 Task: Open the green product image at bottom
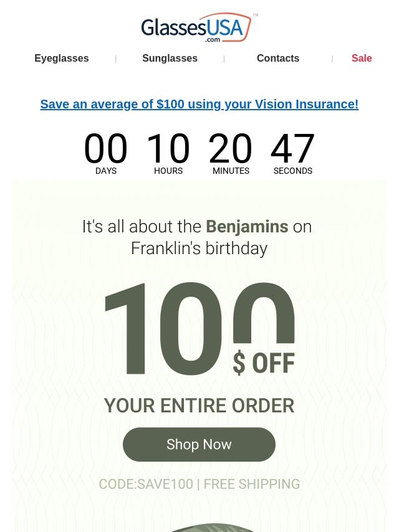(211, 528)
